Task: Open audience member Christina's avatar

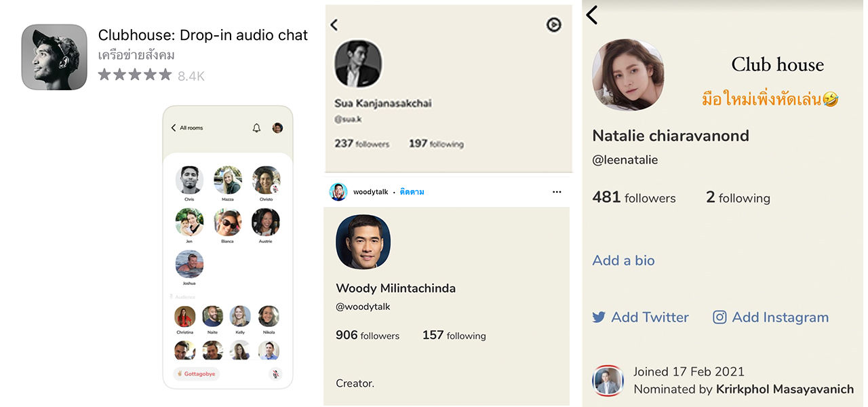Action: pos(184,317)
